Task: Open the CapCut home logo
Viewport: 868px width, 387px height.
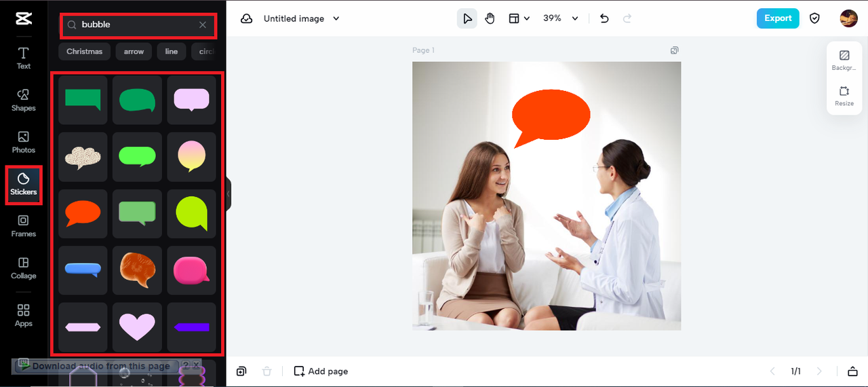Action: click(24, 18)
